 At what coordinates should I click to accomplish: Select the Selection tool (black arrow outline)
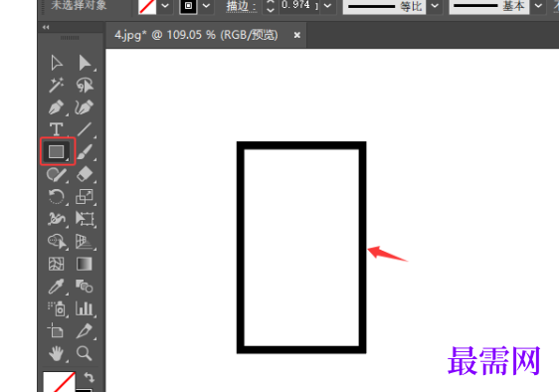point(57,63)
